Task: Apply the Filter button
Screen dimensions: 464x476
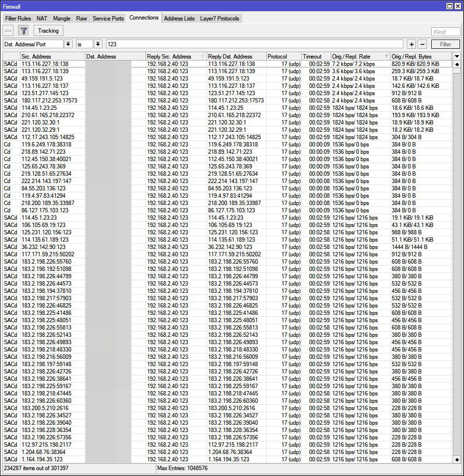Action: click(x=445, y=44)
